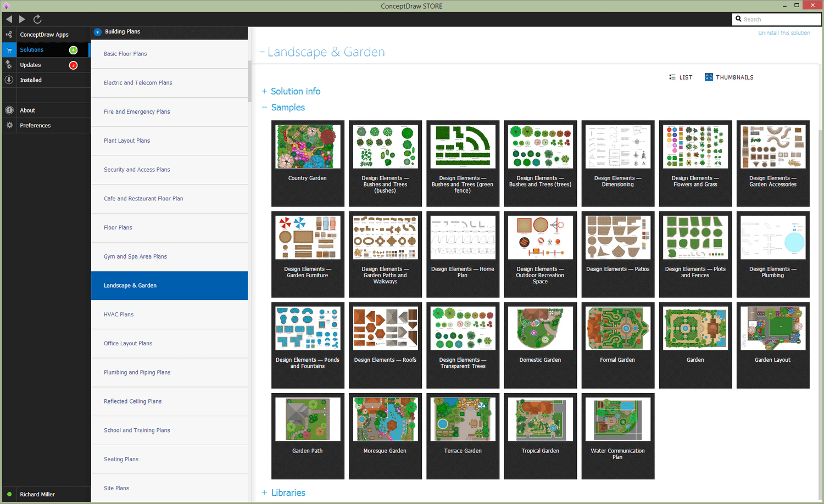824x504 pixels.
Task: Select Reflected Ceiling Plans
Action: [x=169, y=401]
